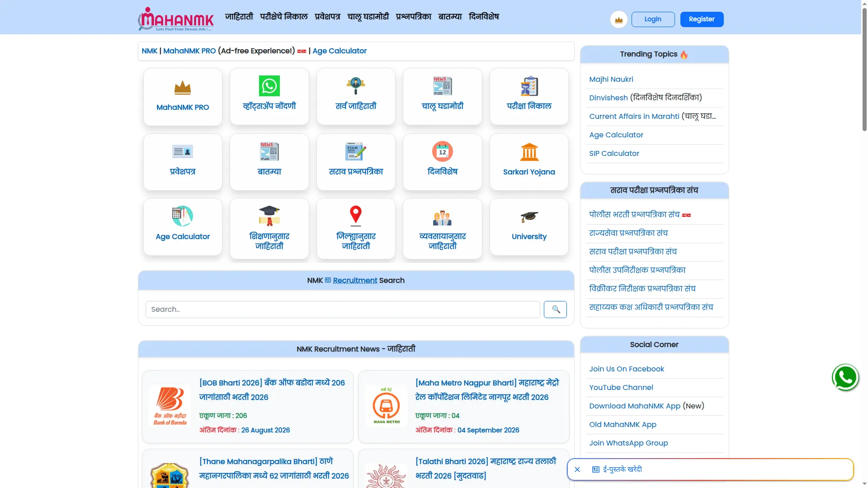Screen dimensions: 868x488
Task: Click Join WhatsApp Group link
Action: pos(628,443)
